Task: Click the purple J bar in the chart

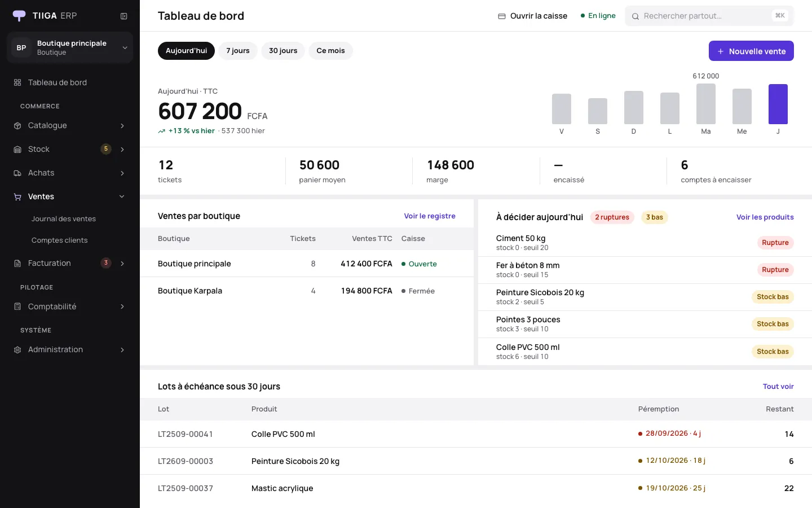Action: pos(778,104)
